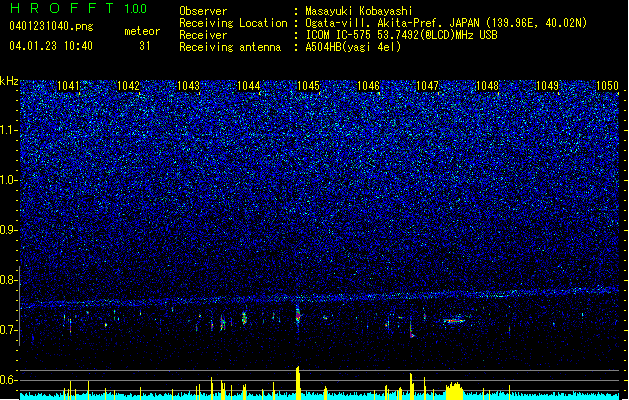The image size is (629, 400).
Task: Click the 1041 time axis label
Action: point(68,86)
